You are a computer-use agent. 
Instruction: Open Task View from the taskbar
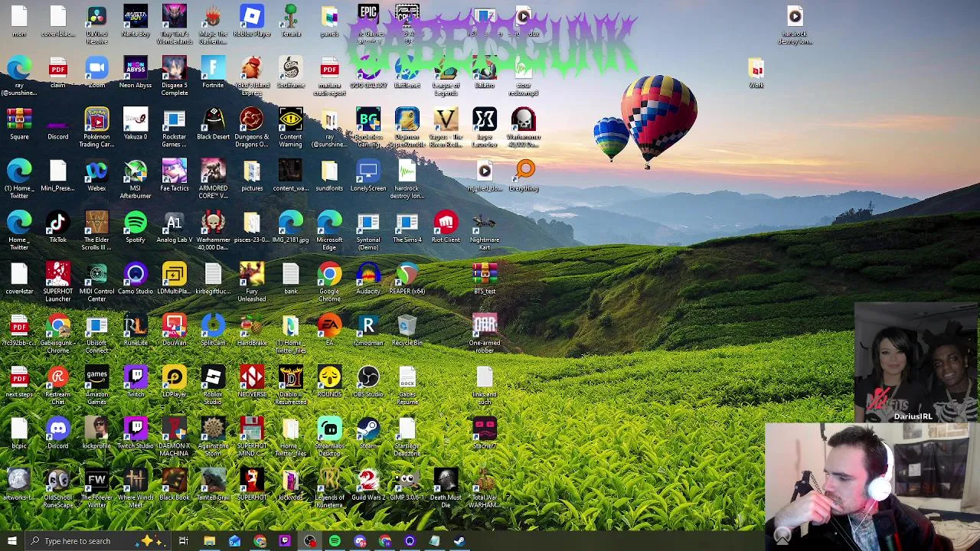click(x=184, y=541)
